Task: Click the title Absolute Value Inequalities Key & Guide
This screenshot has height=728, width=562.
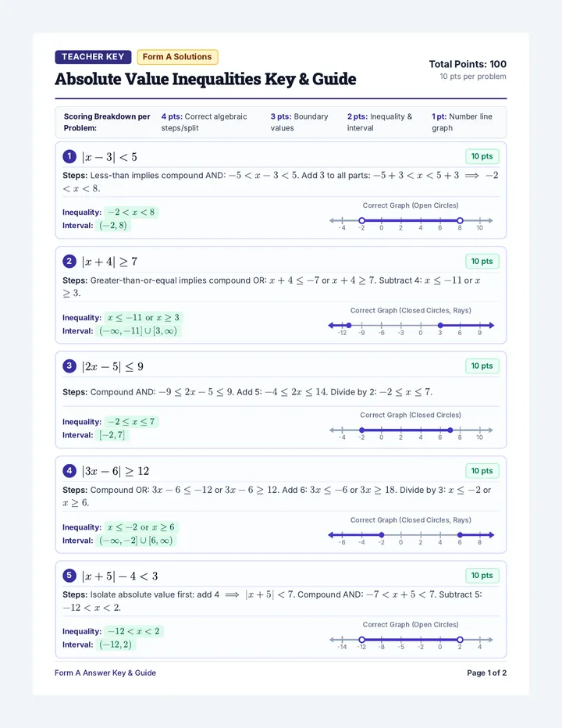Action: point(205,79)
